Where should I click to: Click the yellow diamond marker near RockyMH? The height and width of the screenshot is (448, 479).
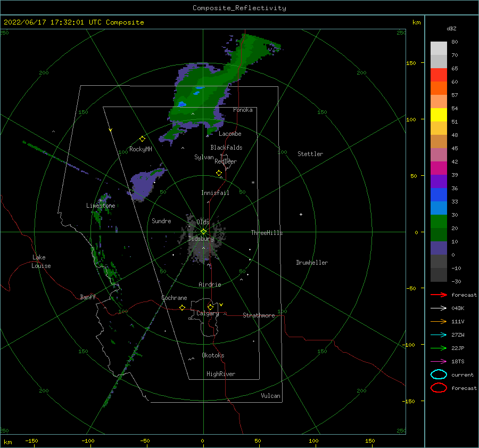142,139
